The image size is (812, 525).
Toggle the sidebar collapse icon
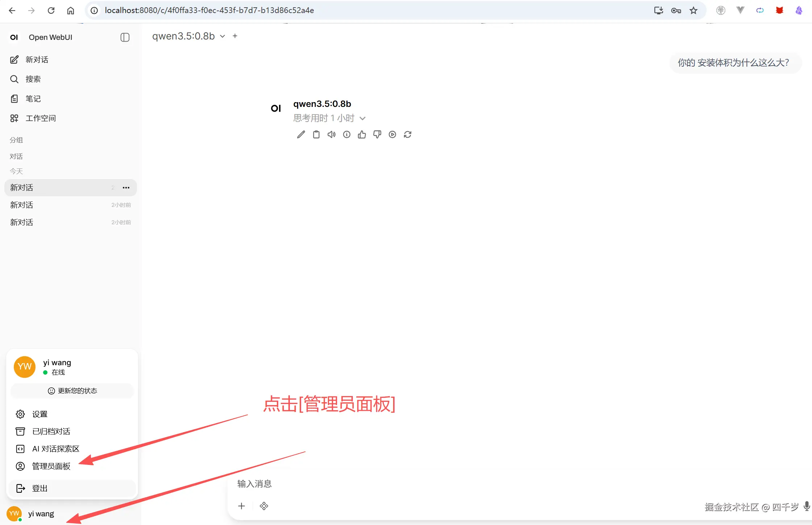point(125,37)
